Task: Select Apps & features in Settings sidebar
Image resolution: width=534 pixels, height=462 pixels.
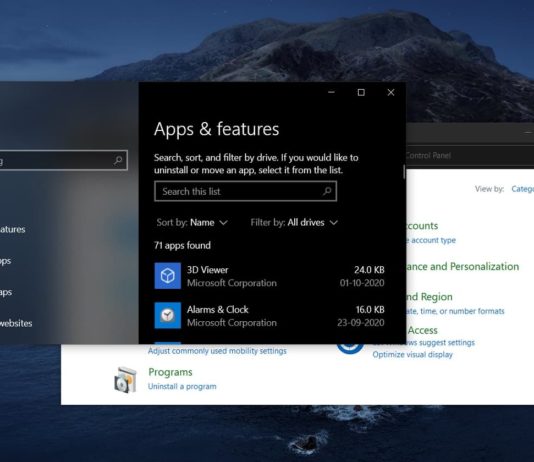Action: tap(13, 229)
